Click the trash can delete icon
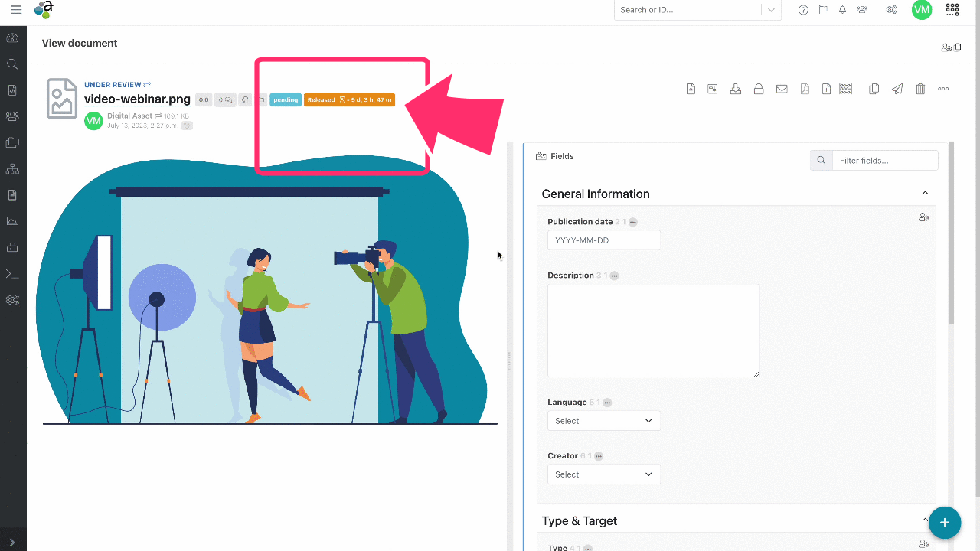 [x=920, y=89]
